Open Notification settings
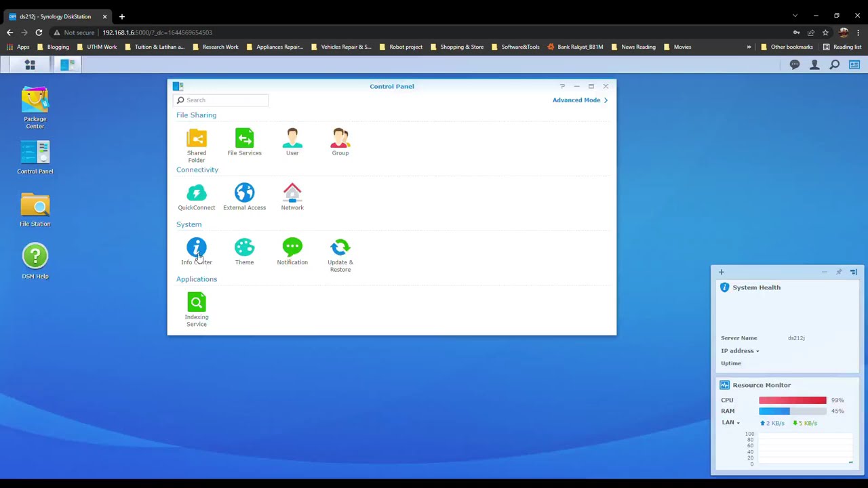 (x=292, y=251)
